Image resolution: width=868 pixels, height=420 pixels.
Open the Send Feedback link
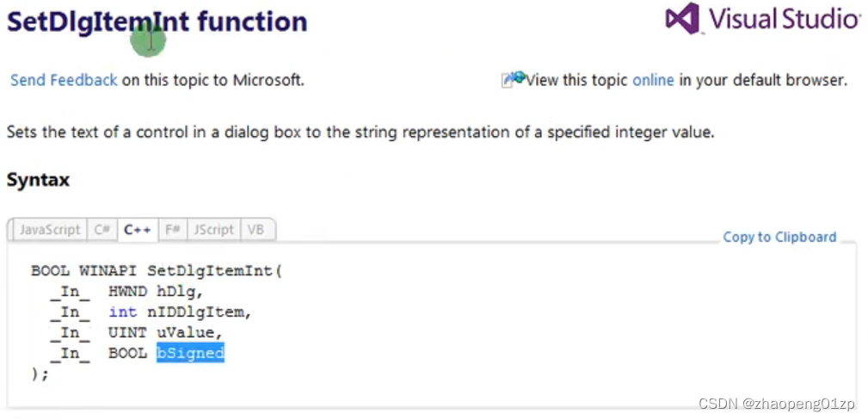click(x=64, y=80)
